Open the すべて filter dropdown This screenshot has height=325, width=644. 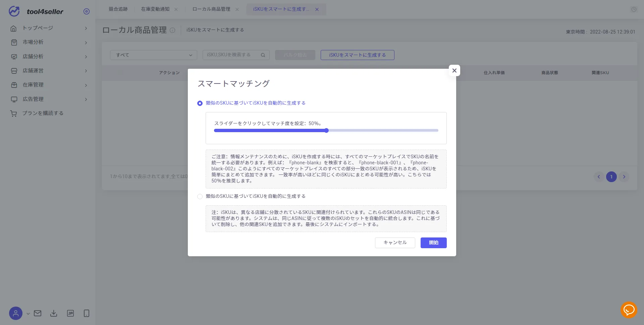154,55
